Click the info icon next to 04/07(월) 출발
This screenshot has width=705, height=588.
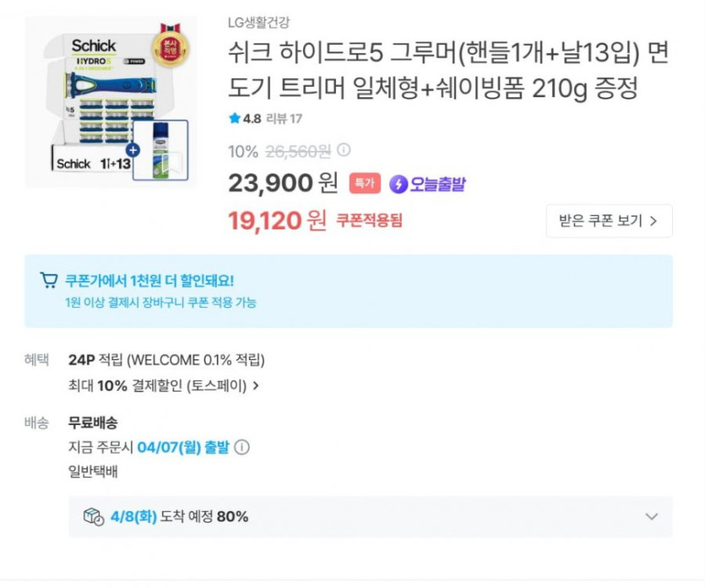pos(242,447)
